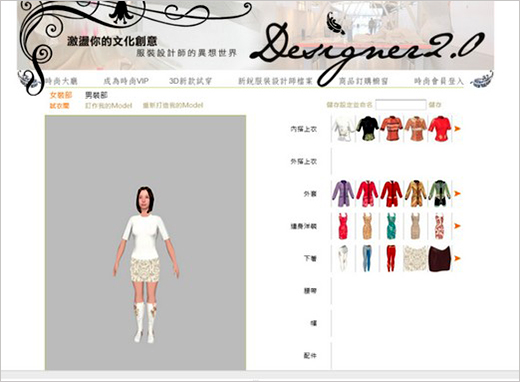This screenshot has height=382, width=520.
Task: Pick the dark maroon skirt
Action: click(x=440, y=258)
